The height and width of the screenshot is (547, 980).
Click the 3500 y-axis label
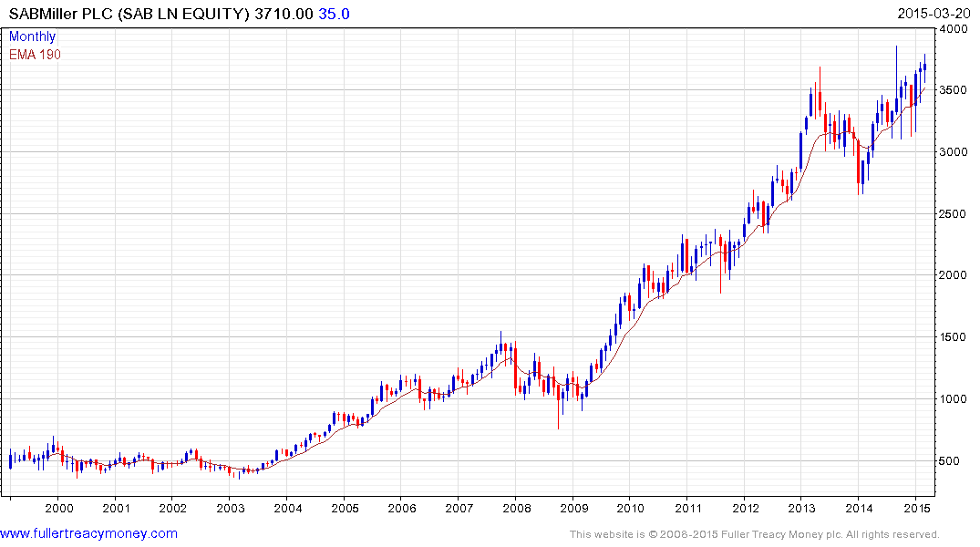tap(954, 90)
